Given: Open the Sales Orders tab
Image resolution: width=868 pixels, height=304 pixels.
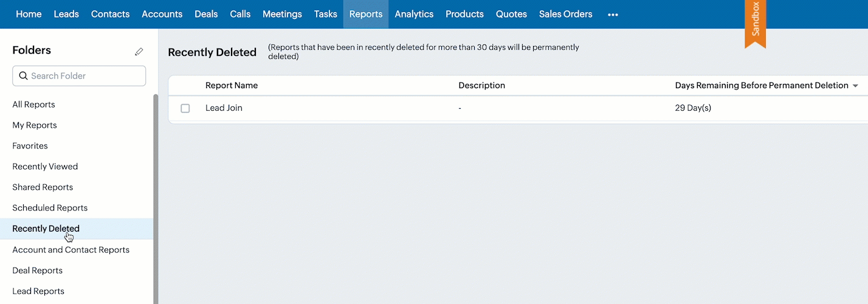Looking at the screenshot, I should 565,14.
